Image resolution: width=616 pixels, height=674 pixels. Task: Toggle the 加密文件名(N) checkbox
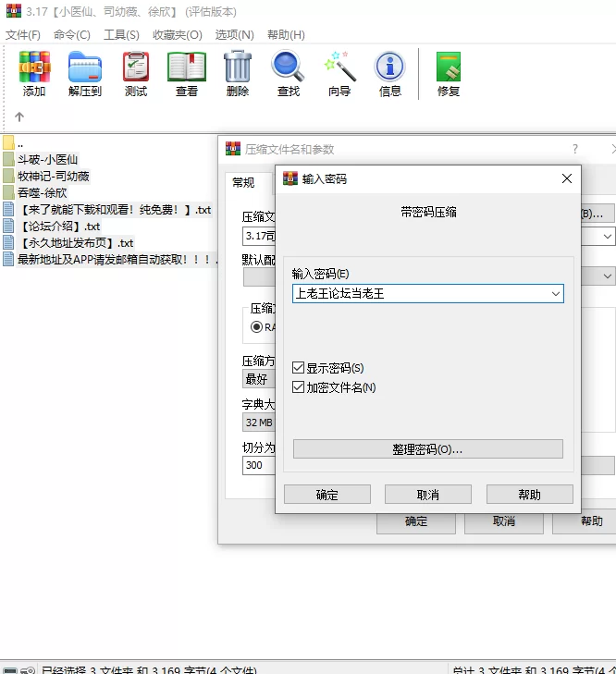point(298,387)
